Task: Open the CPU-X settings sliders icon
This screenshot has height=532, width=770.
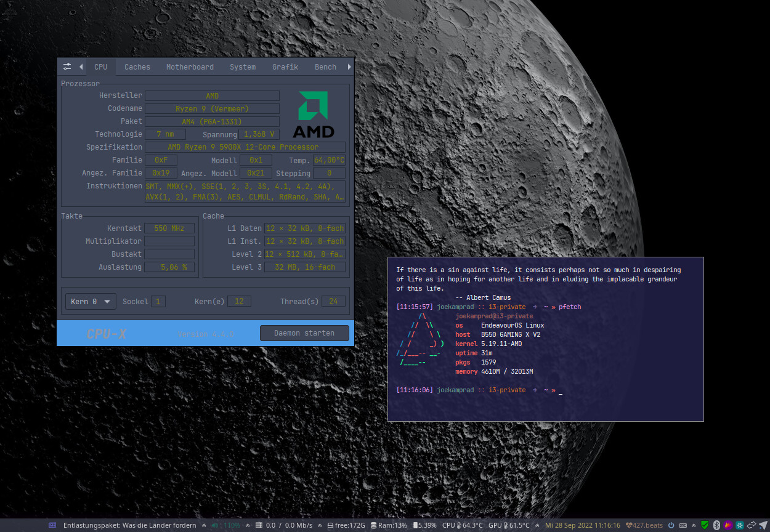Action: click(x=67, y=66)
